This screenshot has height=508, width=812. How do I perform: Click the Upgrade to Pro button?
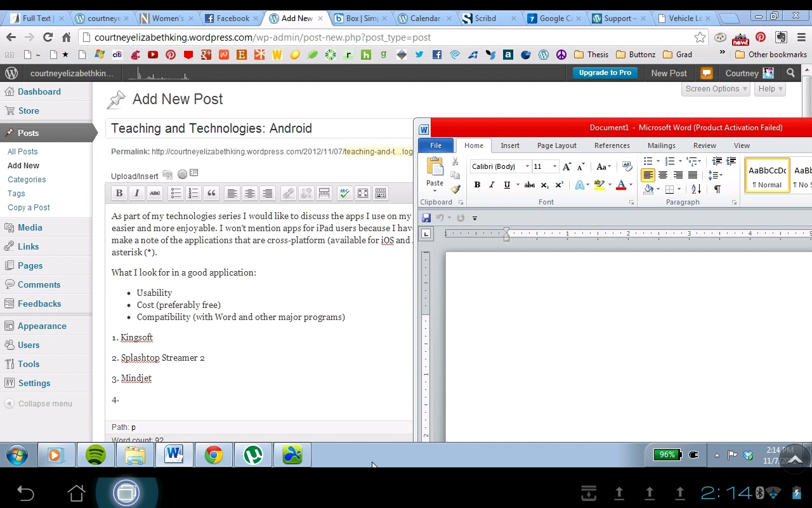[605, 72]
